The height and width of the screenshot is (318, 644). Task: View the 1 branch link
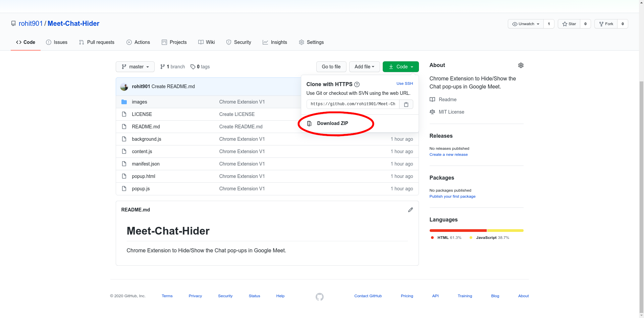tap(173, 67)
